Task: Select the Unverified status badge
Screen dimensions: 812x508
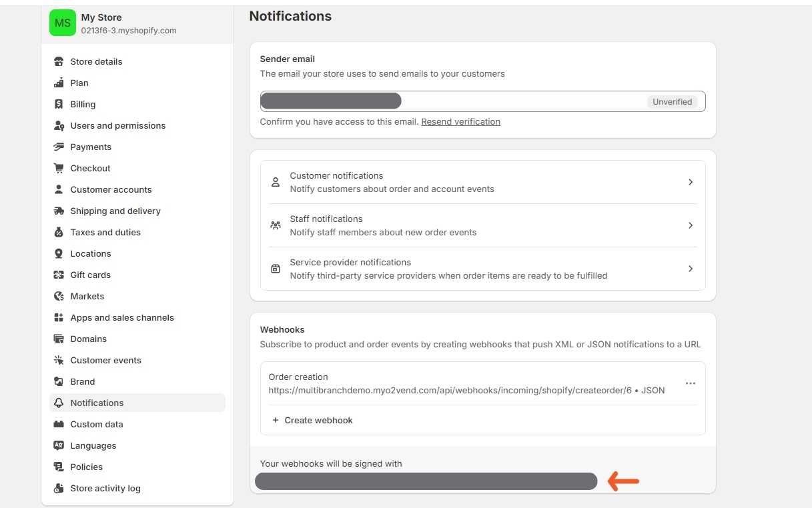Action: pos(672,101)
